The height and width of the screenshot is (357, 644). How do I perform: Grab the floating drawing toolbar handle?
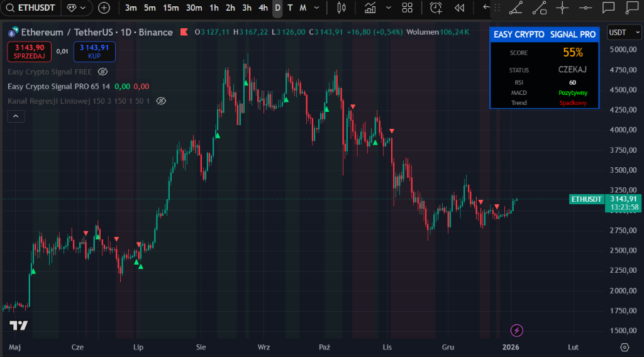[x=497, y=8]
